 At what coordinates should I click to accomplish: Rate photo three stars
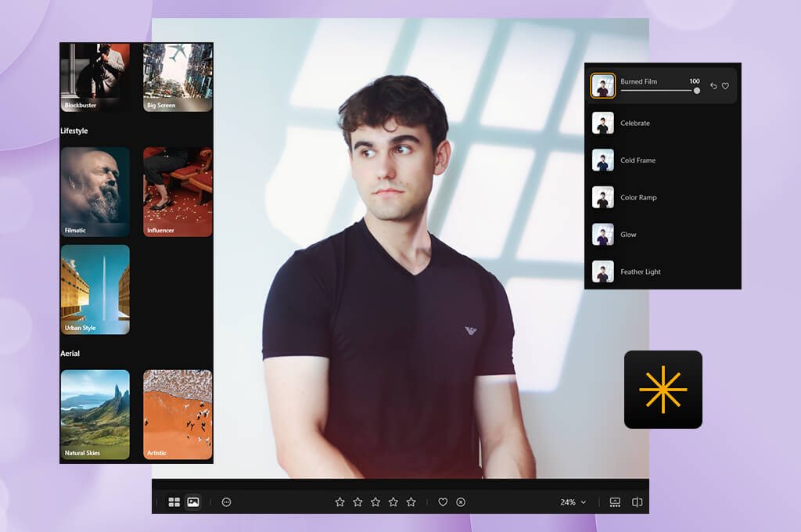tap(375, 502)
